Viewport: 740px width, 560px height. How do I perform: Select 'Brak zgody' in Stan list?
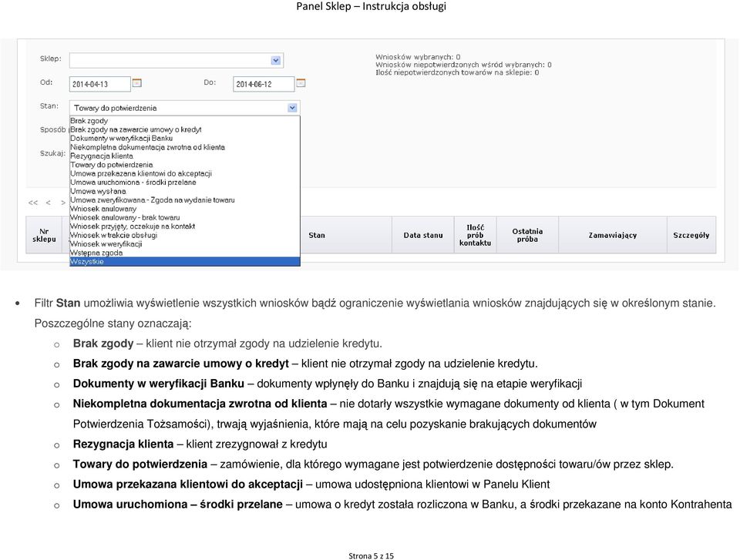(x=184, y=121)
